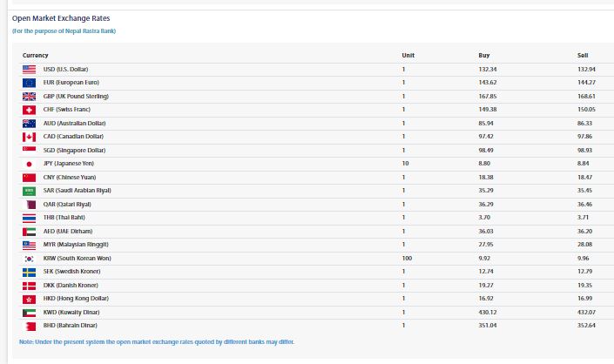Select the Buy column header

coord(484,55)
